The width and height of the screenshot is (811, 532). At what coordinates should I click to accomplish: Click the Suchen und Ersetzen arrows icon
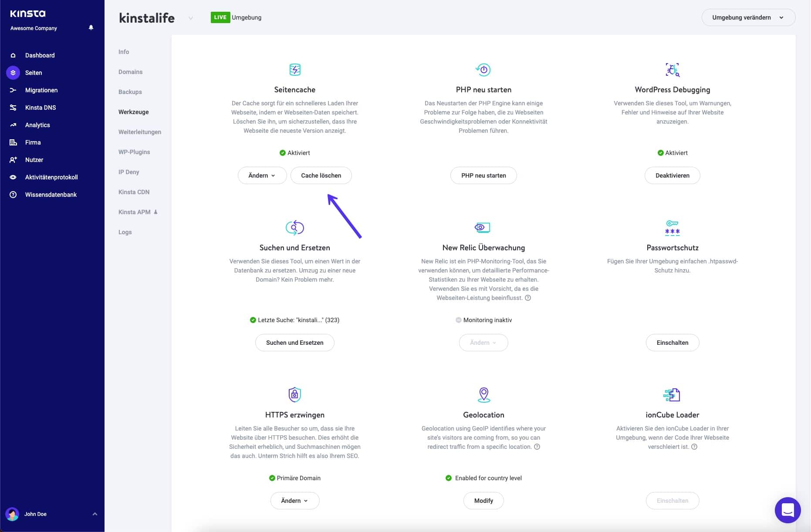tap(294, 227)
